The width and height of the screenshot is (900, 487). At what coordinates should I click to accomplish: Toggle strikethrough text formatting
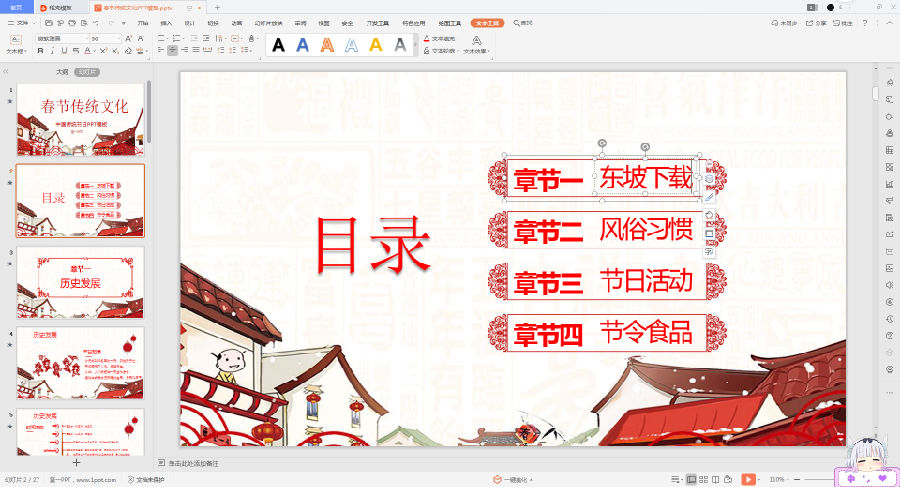tap(76, 51)
